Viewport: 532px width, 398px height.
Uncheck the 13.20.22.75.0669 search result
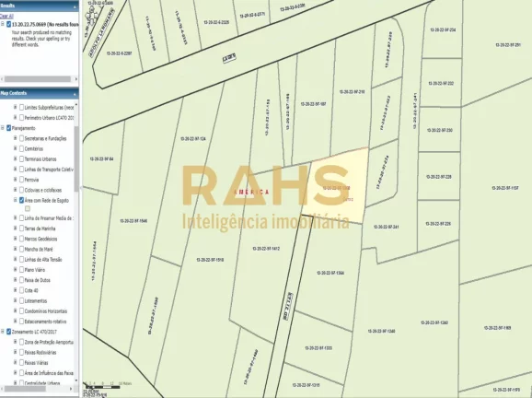9,24
